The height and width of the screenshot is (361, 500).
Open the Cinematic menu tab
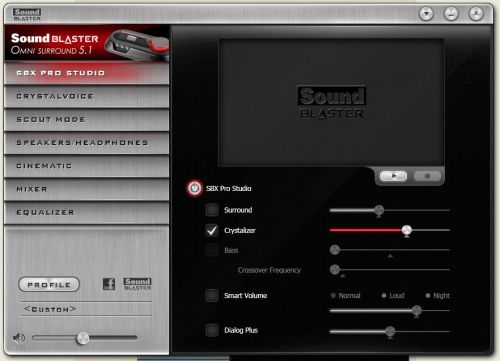pos(87,166)
